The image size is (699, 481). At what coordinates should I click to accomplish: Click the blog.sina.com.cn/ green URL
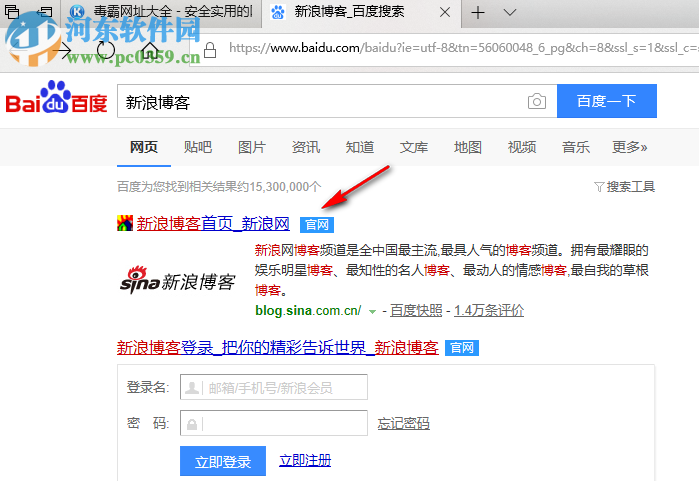pyautogui.click(x=308, y=310)
